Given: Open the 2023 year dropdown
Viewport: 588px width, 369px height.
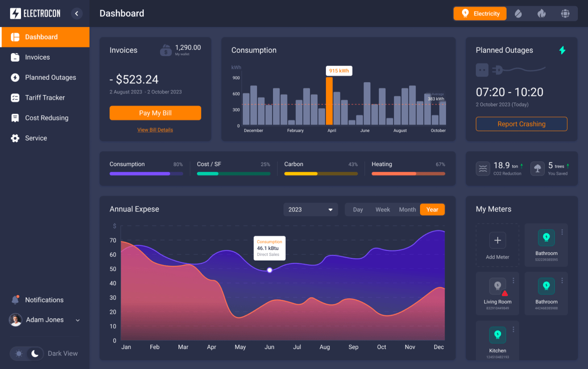Looking at the screenshot, I should pos(310,209).
